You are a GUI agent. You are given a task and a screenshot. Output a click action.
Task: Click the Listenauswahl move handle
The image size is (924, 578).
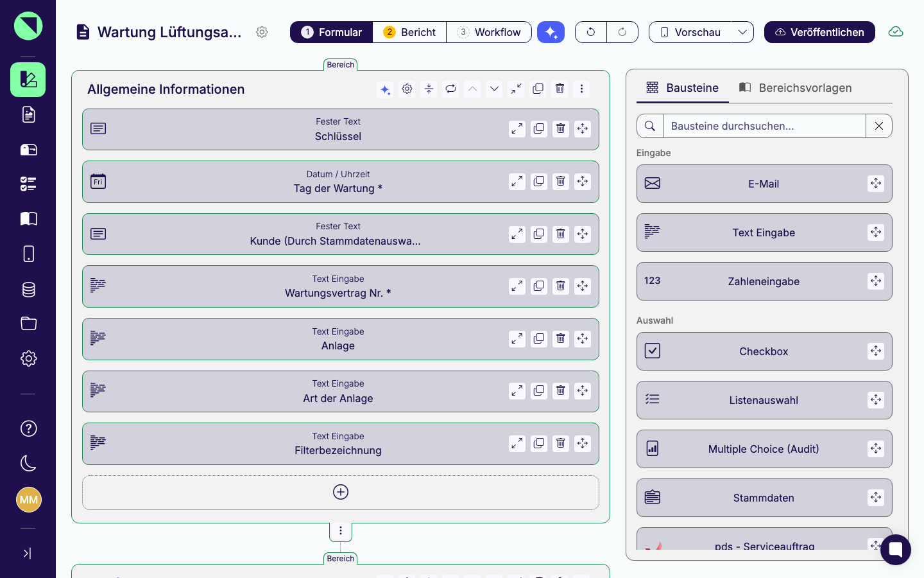[876, 399]
